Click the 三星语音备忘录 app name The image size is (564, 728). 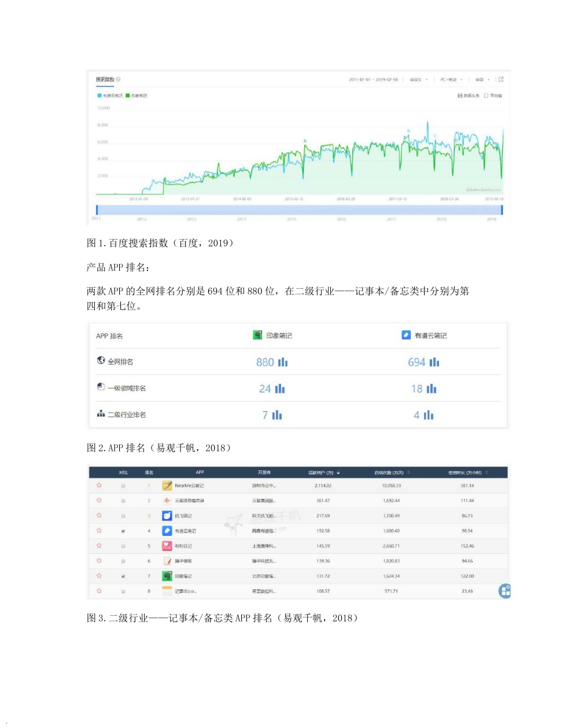pos(189,501)
